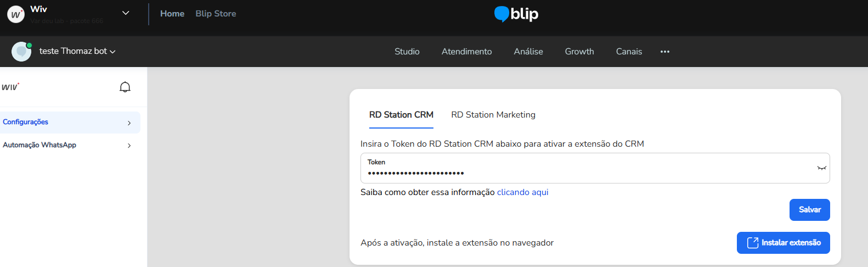
Task: Switch to the RD Station Marketing tab
Action: [x=493, y=115]
